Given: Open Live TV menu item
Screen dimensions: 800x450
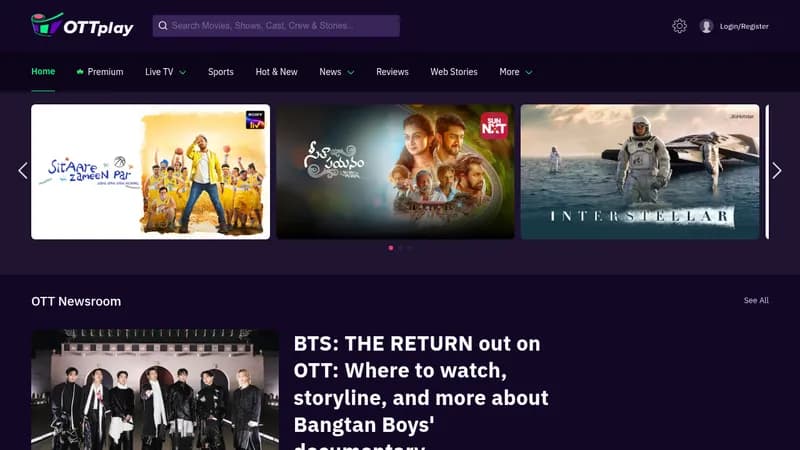Looking at the screenshot, I should (x=159, y=72).
